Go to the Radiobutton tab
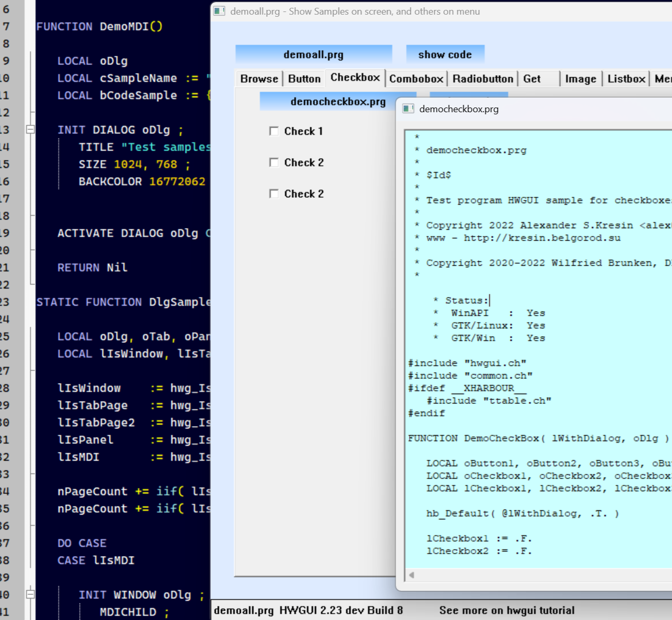This screenshot has height=620, width=672. tap(483, 79)
